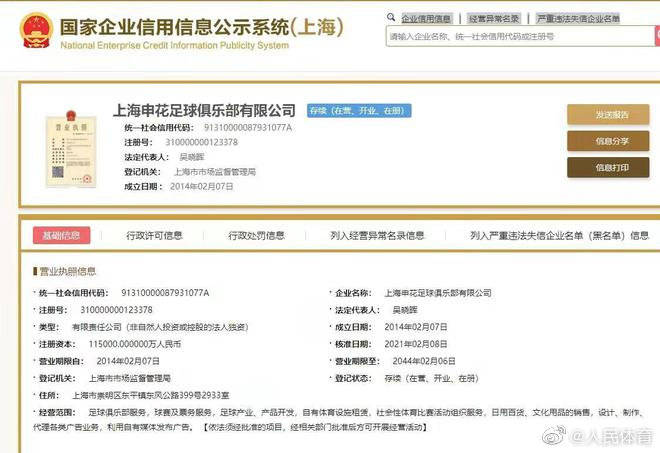
Task: Click legal representative 吴晓晖 in header card
Action: pos(192,157)
